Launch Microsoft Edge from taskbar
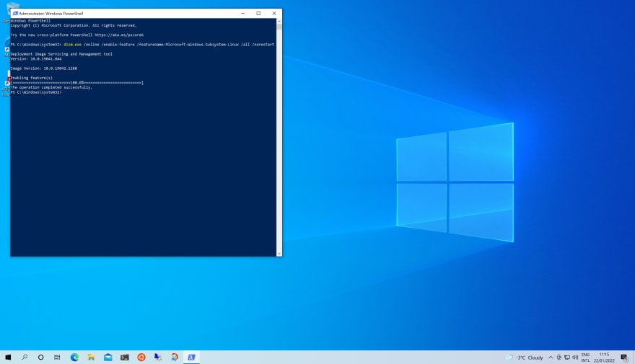635x364 pixels. 74,357
